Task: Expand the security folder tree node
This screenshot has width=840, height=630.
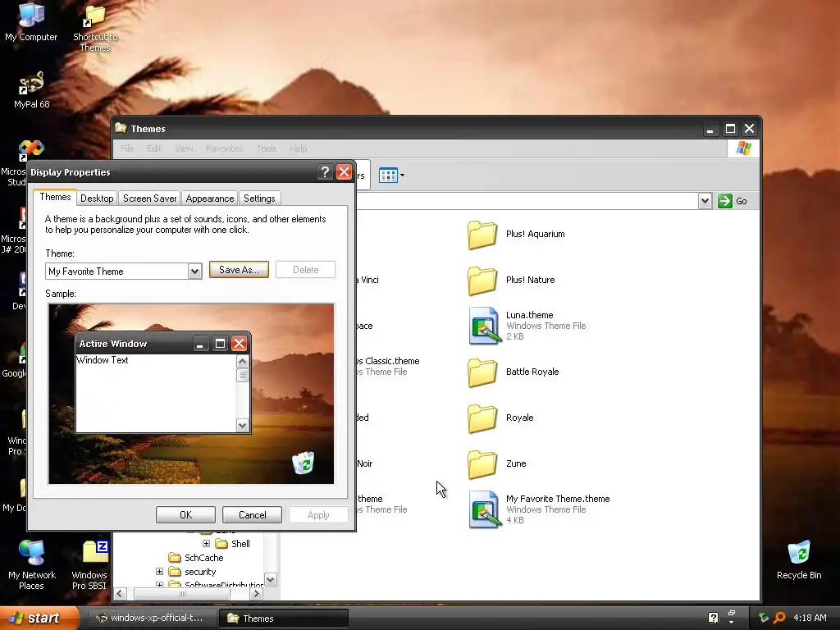Action: 159,572
